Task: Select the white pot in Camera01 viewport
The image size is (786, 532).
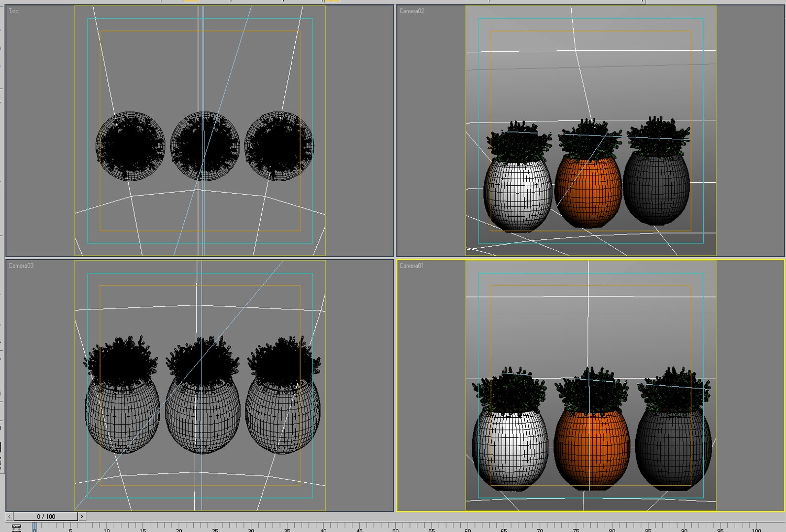Action: coord(510,451)
